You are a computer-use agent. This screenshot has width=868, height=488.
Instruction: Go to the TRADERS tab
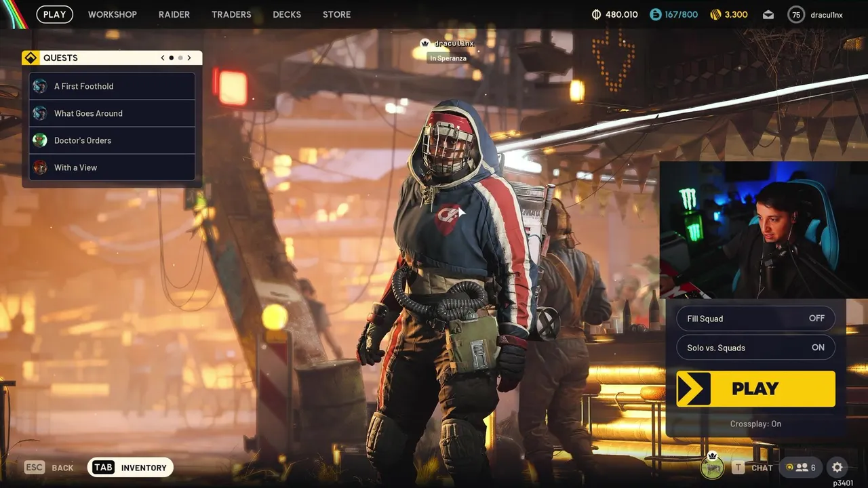(x=231, y=14)
